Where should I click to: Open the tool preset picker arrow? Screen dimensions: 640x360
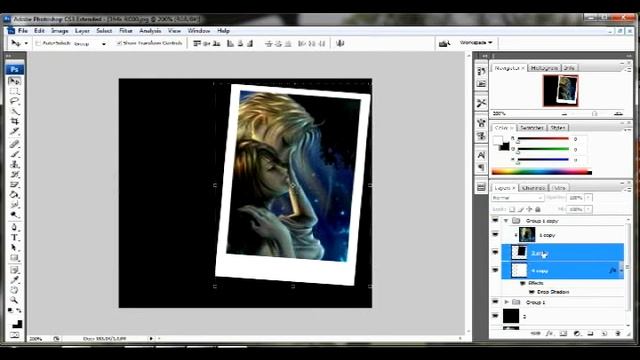26,43
